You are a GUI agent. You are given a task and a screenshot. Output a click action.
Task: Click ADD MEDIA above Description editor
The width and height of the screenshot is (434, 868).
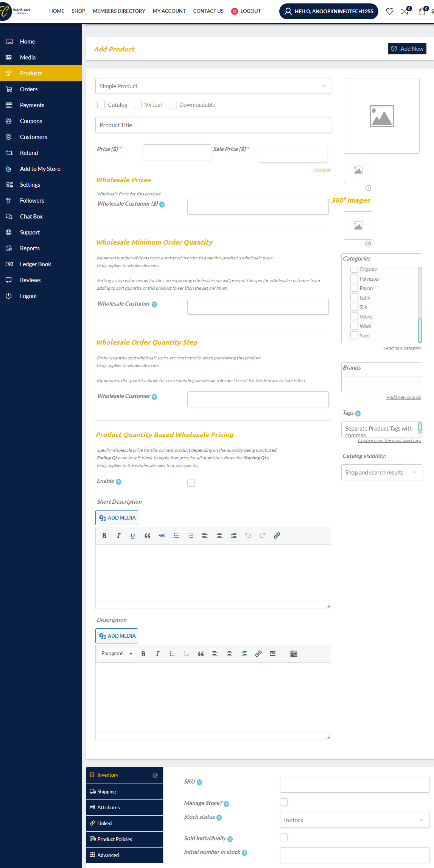click(117, 636)
